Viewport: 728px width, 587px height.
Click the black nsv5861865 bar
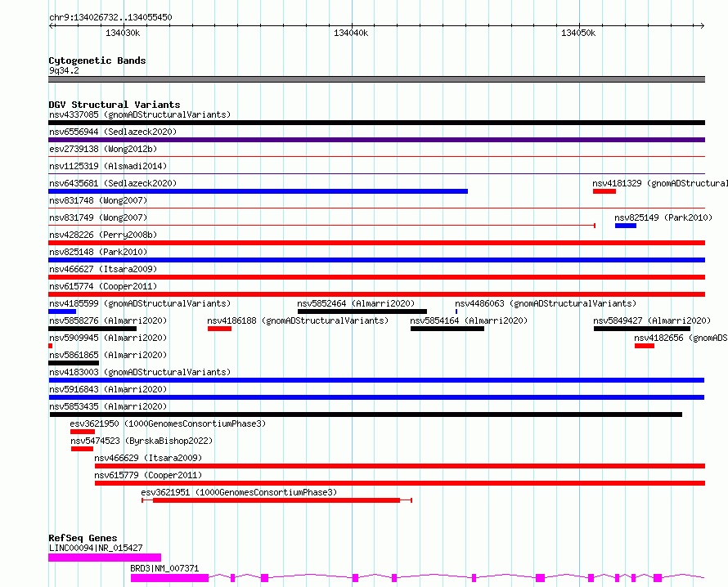74,363
